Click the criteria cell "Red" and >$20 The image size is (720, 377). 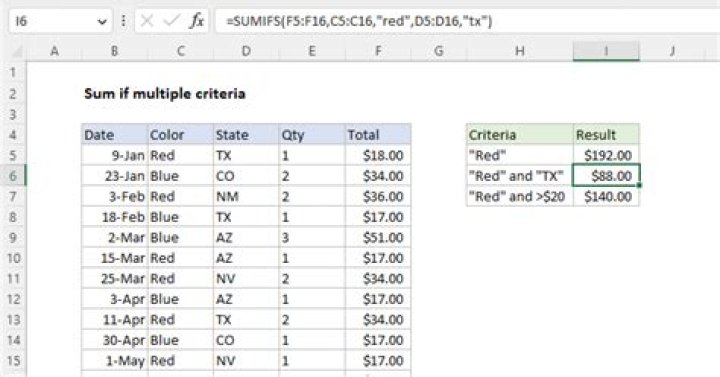520,197
